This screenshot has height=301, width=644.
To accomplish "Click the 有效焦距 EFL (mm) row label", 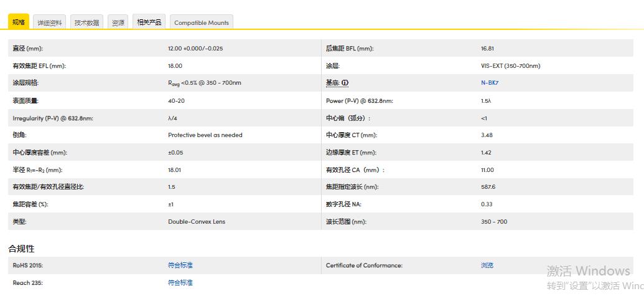I will pyautogui.click(x=39, y=66).
